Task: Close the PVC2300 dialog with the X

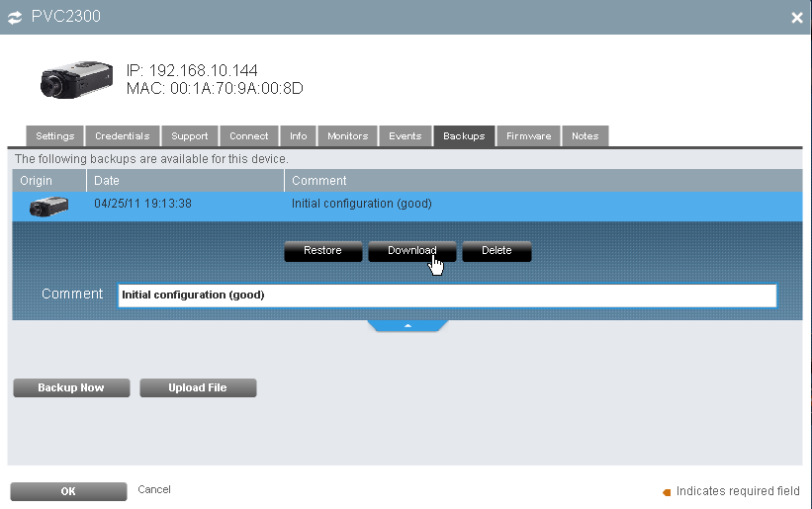Action: [797, 18]
